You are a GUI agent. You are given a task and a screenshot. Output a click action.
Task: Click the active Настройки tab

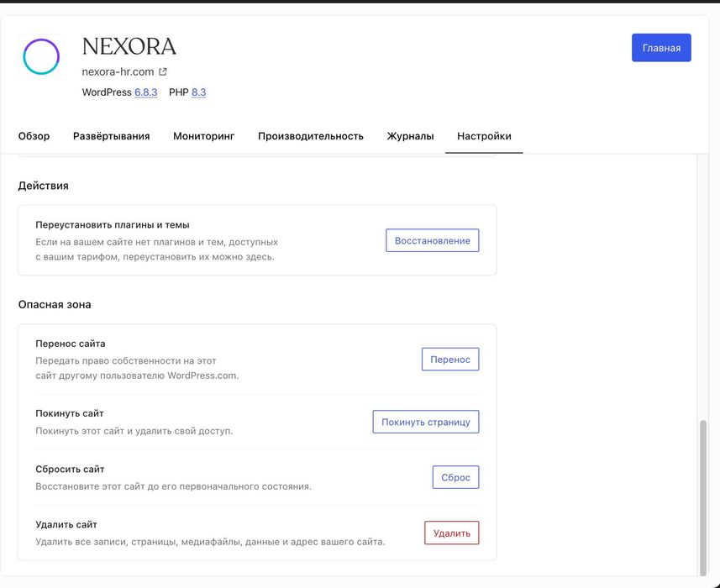click(484, 136)
